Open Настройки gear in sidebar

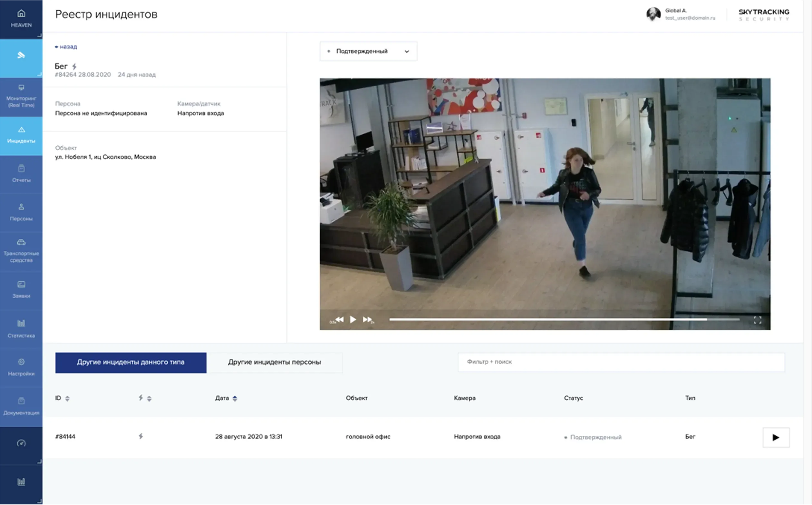point(21,368)
